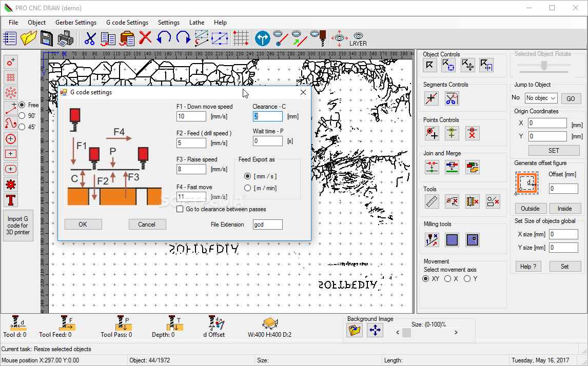Select the 90' angle radio button
Viewport: 588px width, 366px height.
point(22,116)
